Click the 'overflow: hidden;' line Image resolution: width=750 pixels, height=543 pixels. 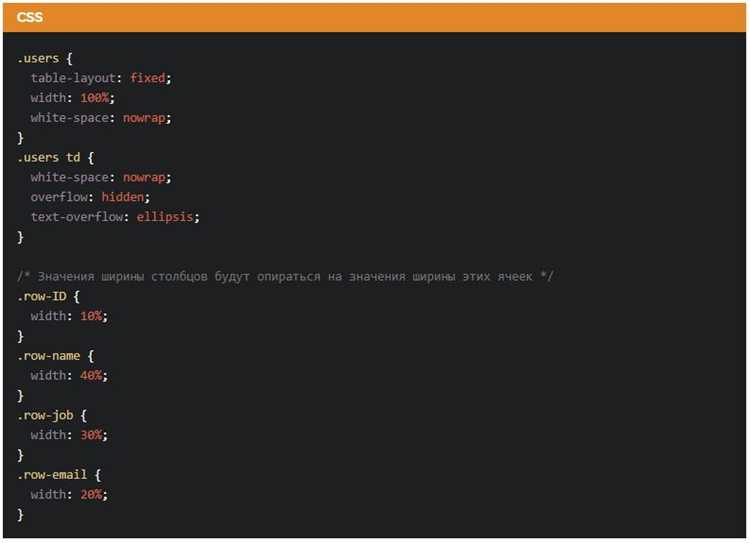tap(90, 197)
